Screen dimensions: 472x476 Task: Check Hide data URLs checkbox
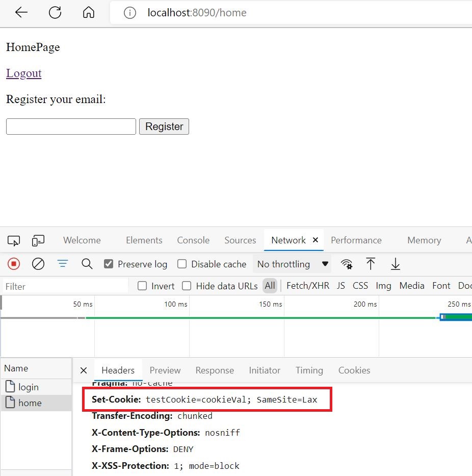tap(187, 286)
